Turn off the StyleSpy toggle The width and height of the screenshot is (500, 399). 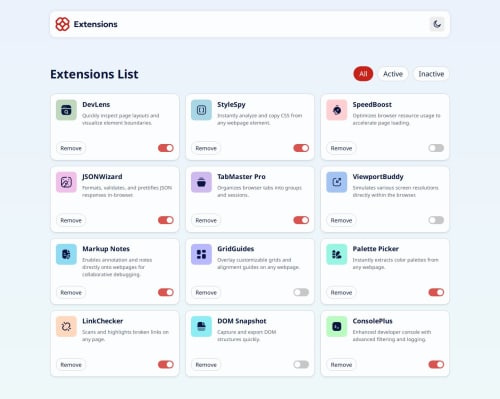(301, 148)
